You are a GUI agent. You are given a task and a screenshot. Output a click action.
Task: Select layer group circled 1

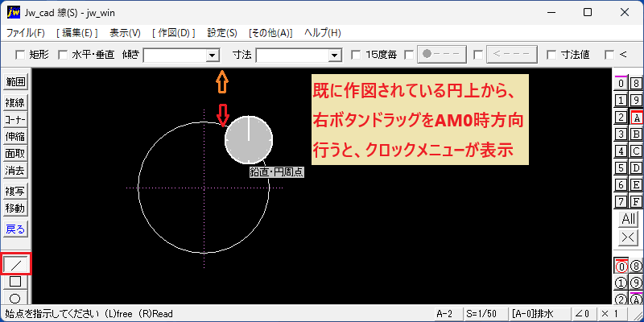pyautogui.click(x=621, y=283)
